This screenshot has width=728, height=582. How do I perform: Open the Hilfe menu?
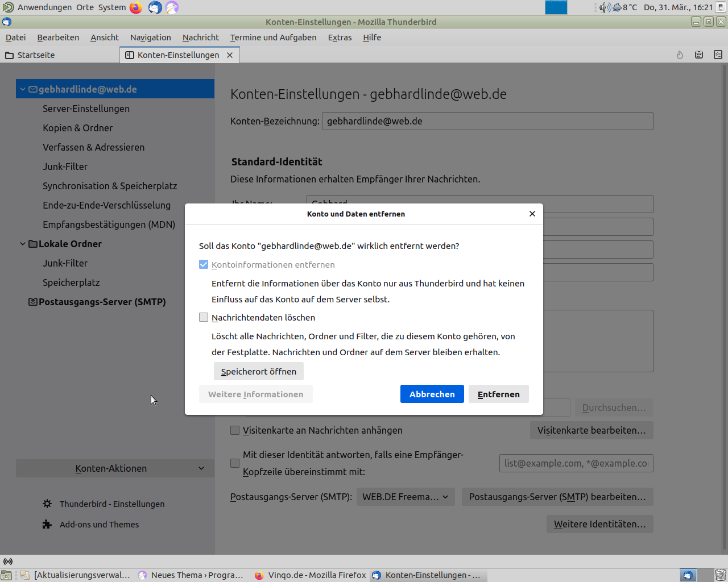372,38
